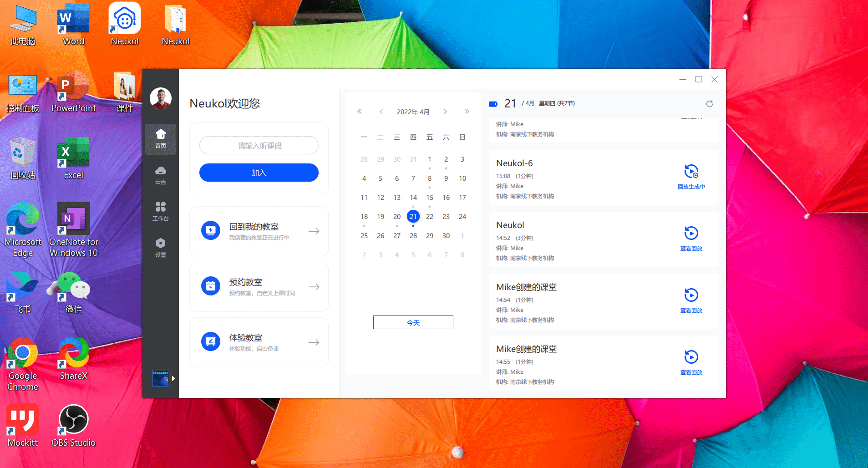The width and height of the screenshot is (868, 468).
Task: Click the Neukol 14:52 class title
Action: click(x=510, y=225)
